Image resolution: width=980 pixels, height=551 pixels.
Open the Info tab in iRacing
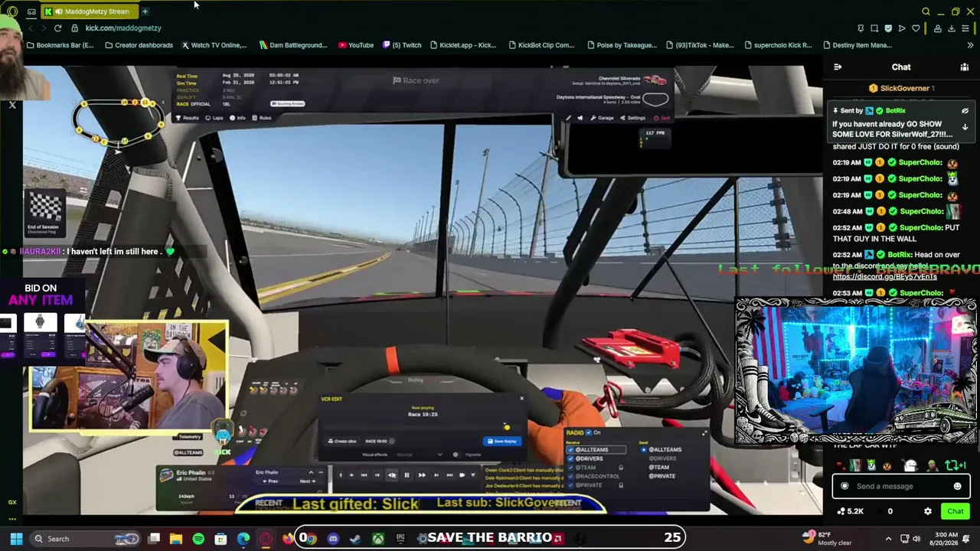[238, 118]
